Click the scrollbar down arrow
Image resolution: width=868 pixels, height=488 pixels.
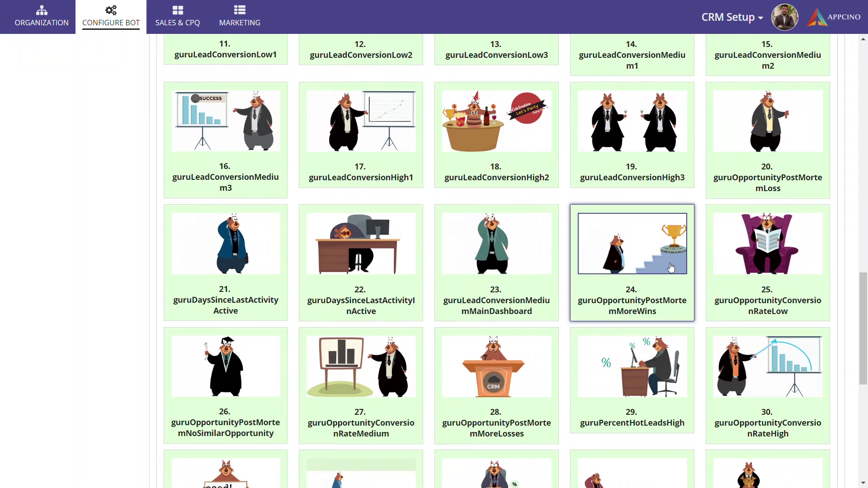coord(863,483)
